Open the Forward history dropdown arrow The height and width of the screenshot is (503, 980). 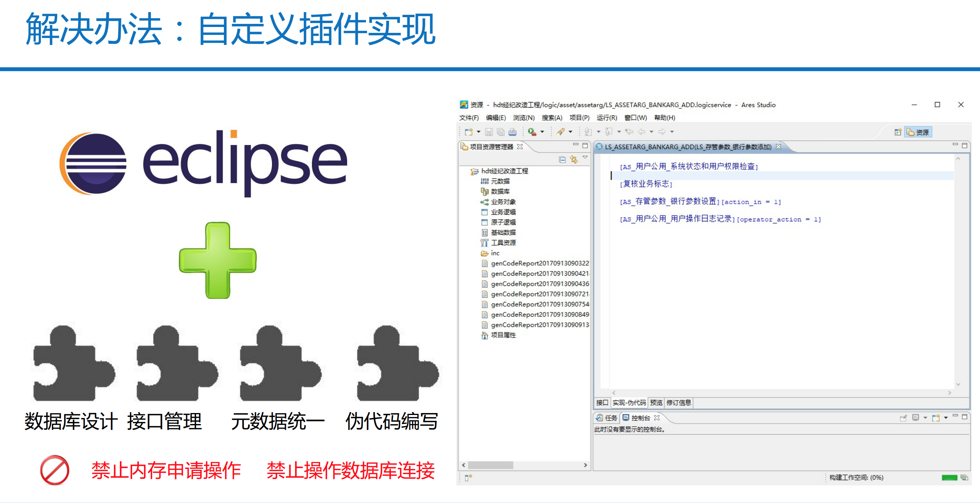click(672, 132)
